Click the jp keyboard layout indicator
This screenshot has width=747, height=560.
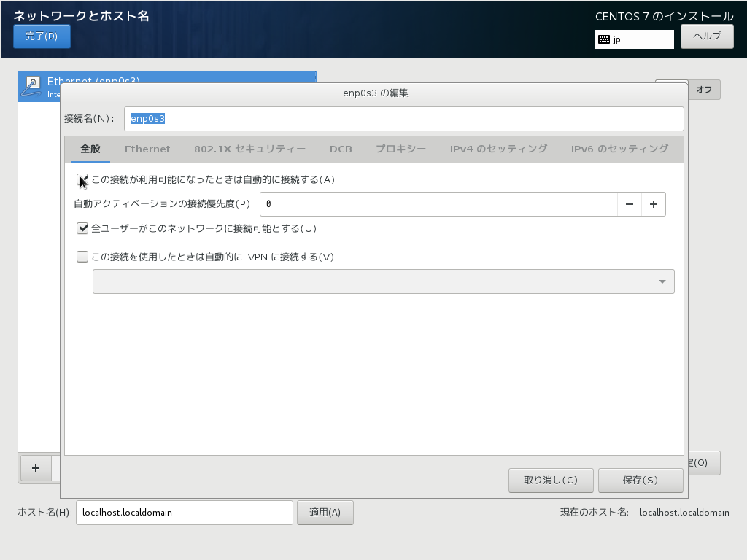click(633, 39)
